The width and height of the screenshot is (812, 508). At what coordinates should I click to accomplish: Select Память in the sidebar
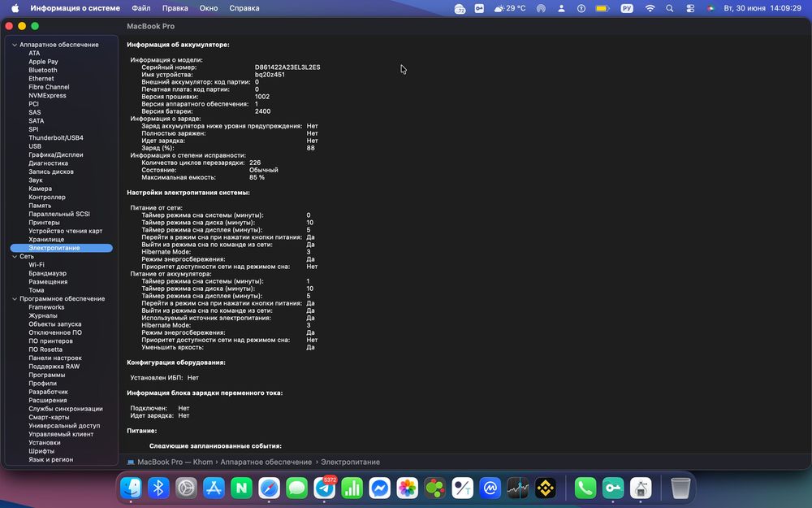pos(40,206)
